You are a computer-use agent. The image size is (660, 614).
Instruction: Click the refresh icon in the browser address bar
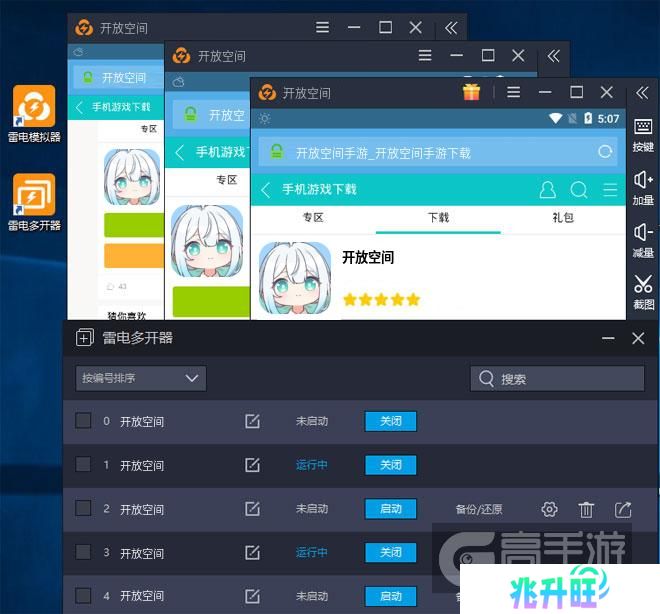pyautogui.click(x=605, y=152)
